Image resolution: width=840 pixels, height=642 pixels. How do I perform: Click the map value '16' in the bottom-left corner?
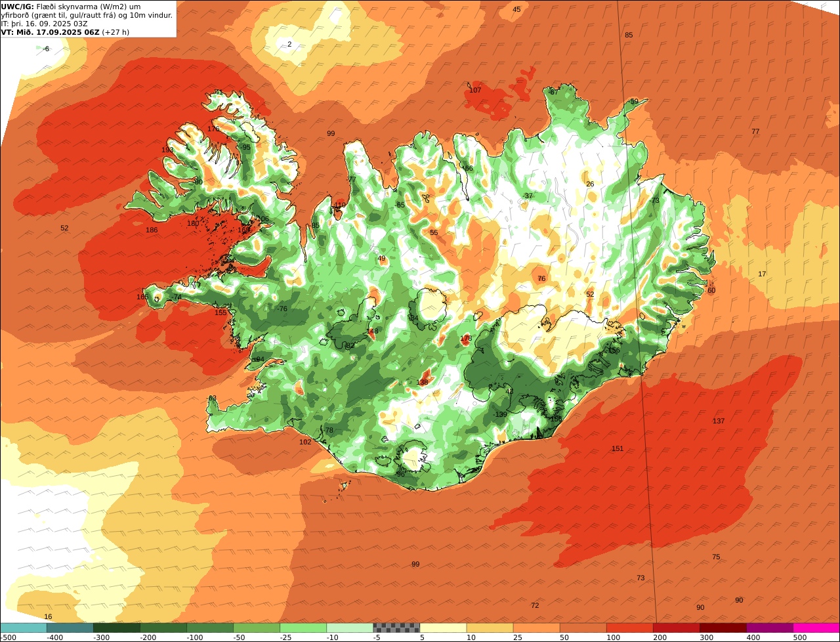coord(48,616)
